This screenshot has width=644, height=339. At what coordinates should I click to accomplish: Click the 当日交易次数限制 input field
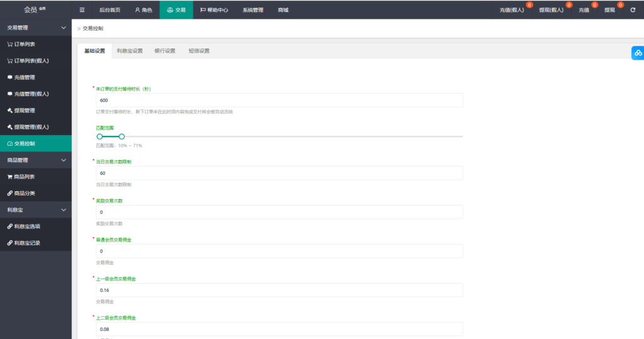coord(279,173)
